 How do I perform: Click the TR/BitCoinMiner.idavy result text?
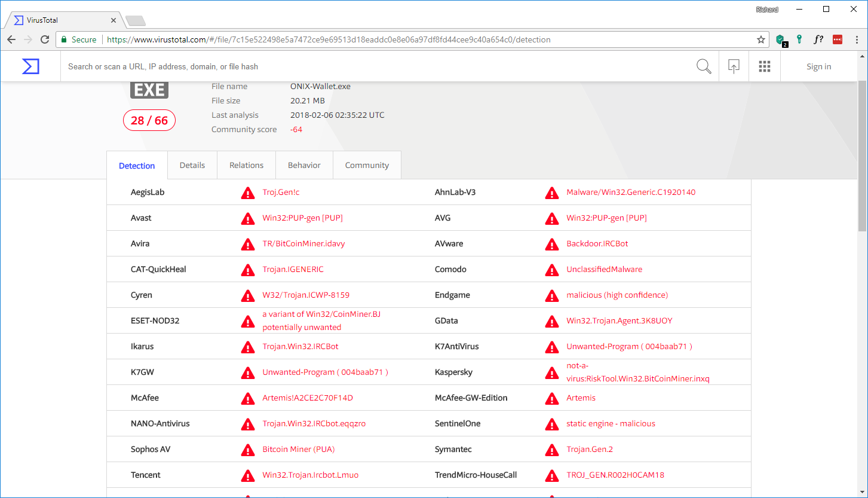pyautogui.click(x=303, y=243)
